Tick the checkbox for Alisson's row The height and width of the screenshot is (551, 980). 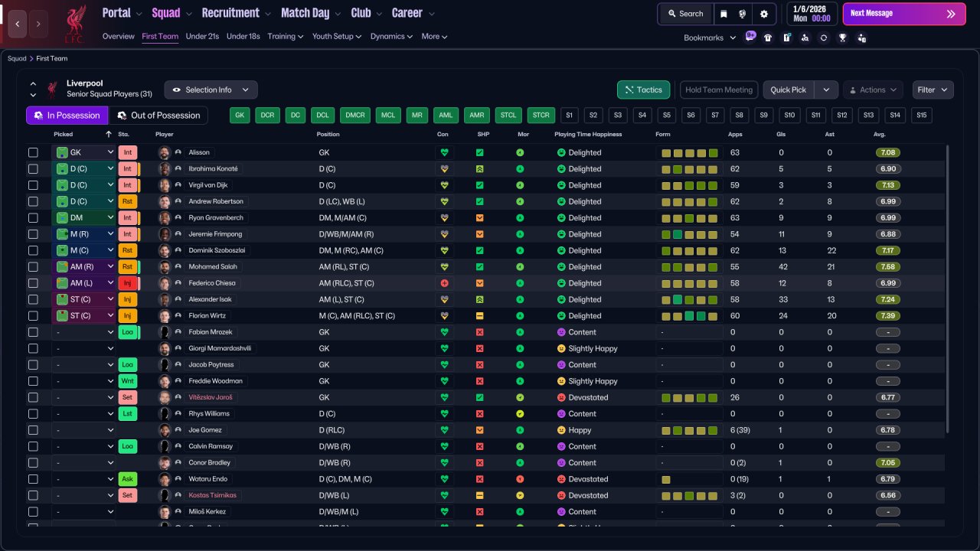[x=33, y=152]
